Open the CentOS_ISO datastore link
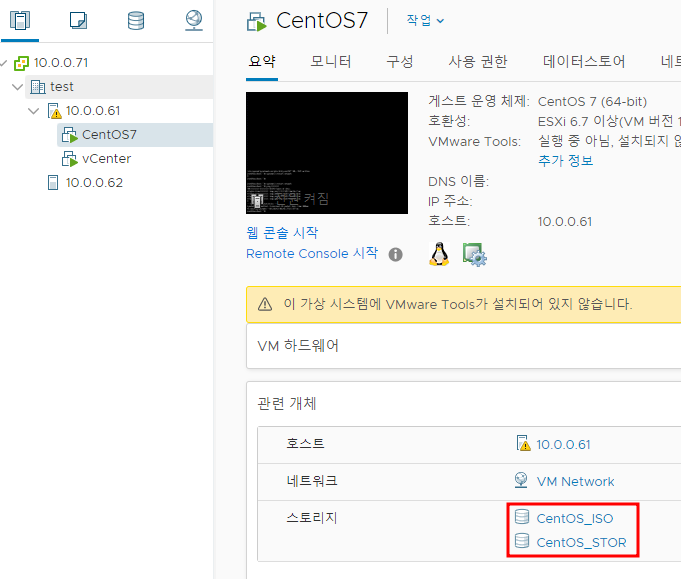Screen dimensions: 681x579 pos(575,518)
